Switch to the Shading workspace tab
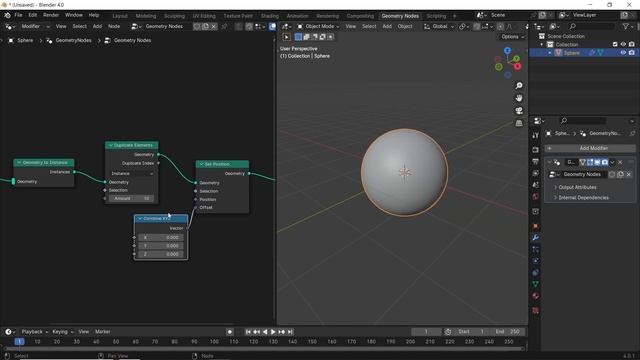The height and width of the screenshot is (360, 640). pyautogui.click(x=269, y=16)
